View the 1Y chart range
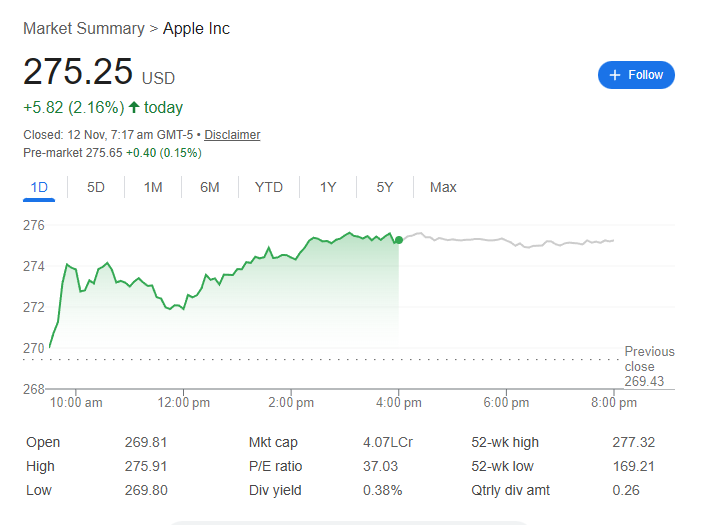The width and height of the screenshot is (723, 525). pos(328,187)
